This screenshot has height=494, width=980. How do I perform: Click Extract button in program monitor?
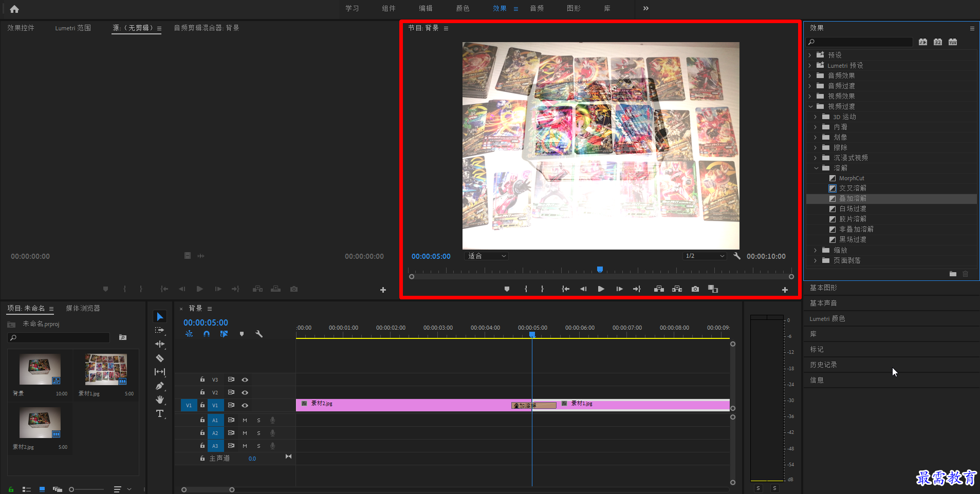pos(677,289)
